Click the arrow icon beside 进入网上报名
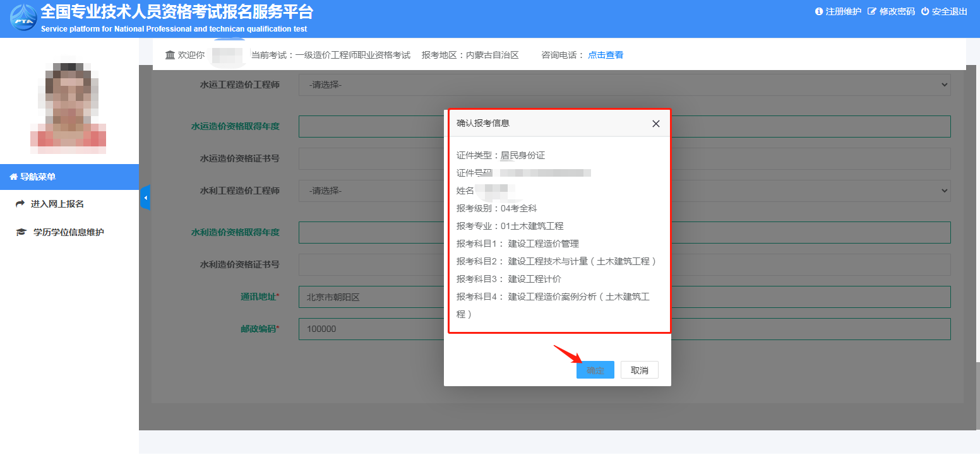Screen dimensions: 980x460 20,204
